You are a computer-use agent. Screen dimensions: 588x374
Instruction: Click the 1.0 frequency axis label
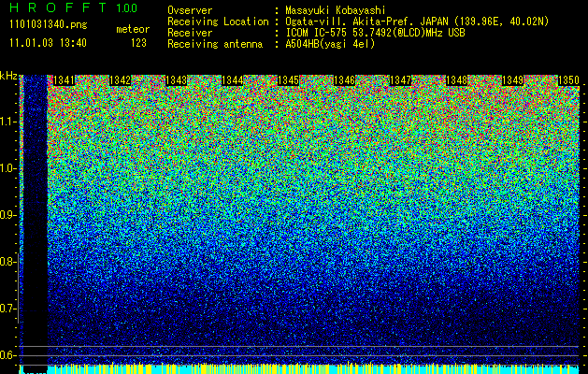8,168
